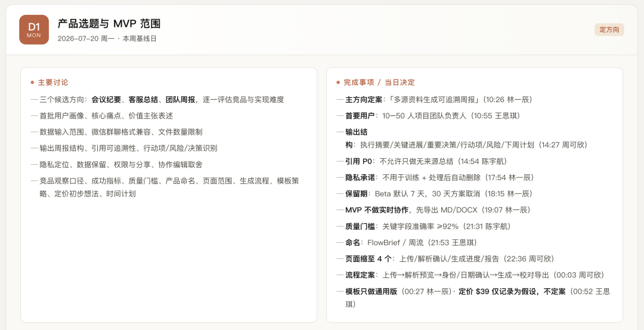Click the line starting 三个候选方向
Screen dimensions: 644x330
162,100
